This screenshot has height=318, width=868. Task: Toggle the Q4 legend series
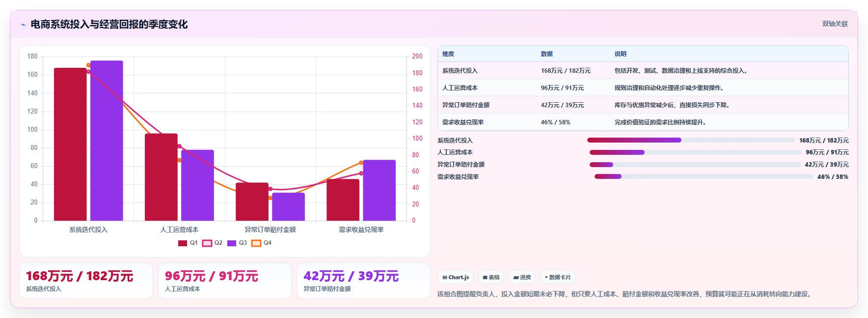coord(262,243)
